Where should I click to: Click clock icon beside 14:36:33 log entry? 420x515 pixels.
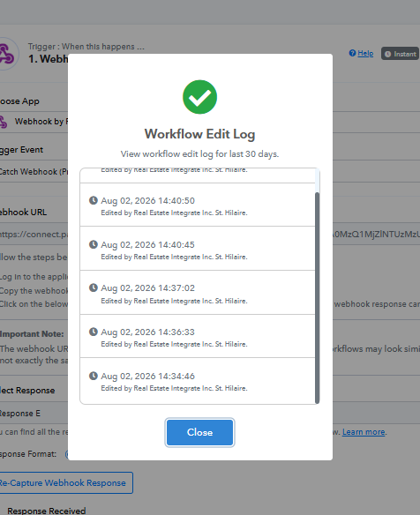(x=94, y=332)
